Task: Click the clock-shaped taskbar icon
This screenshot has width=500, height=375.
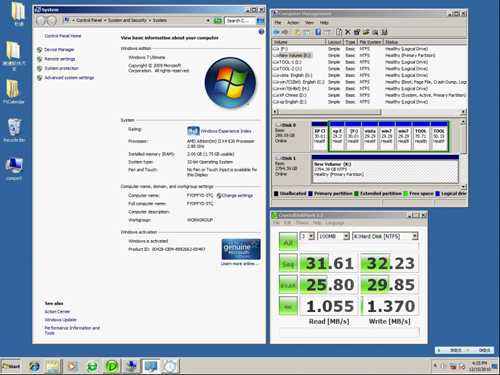Action: [170, 366]
